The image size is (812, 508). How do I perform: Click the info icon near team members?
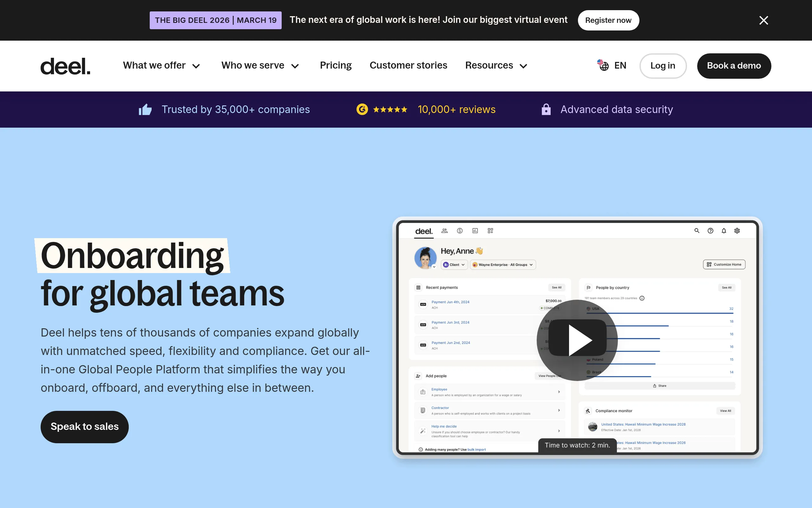pos(642,298)
